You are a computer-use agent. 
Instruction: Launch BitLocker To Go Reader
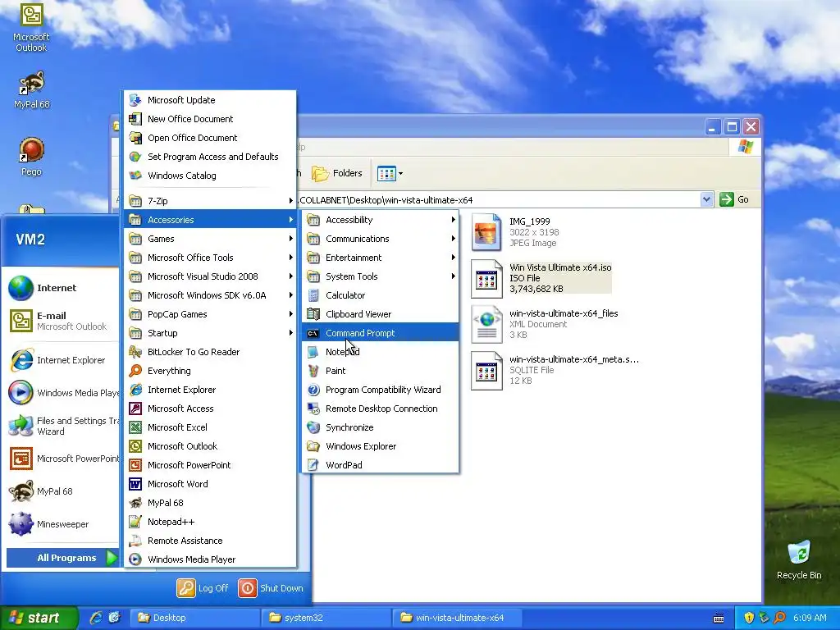[x=210, y=351]
